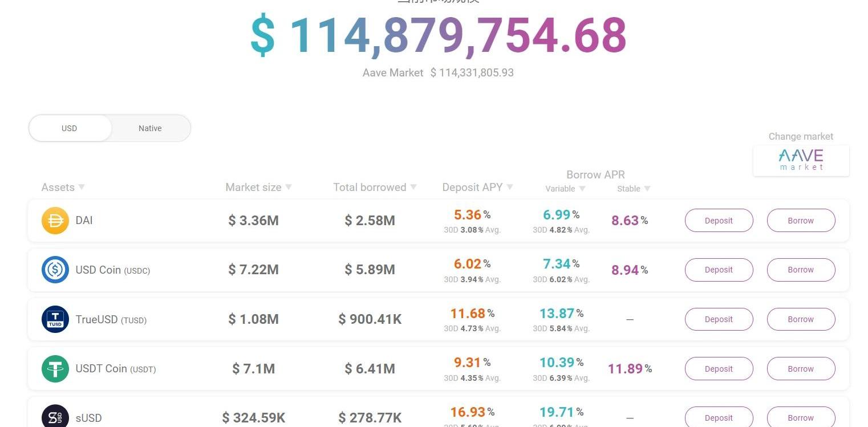Click the AAVE market logo
Screen dimensions: 868x427
(801, 160)
